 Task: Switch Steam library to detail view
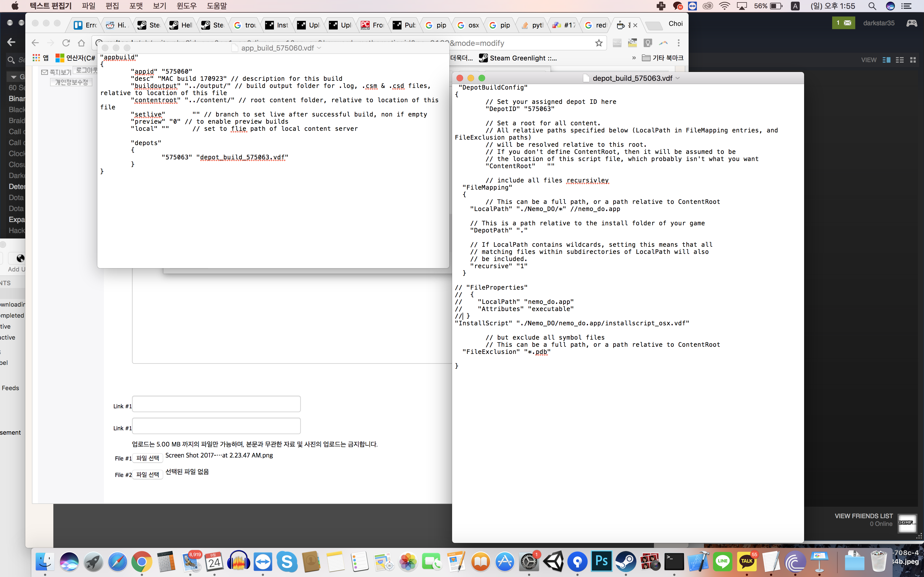(x=887, y=60)
